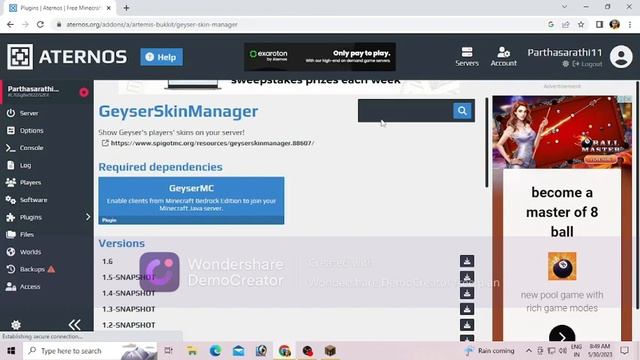This screenshot has width=640, height=360.
Task: Focus the plugin search field
Action: 405,111
